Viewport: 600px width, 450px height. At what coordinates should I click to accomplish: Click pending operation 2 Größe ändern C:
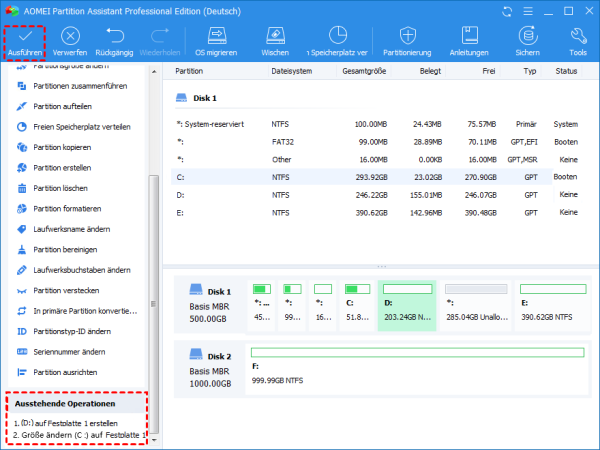tap(80, 435)
